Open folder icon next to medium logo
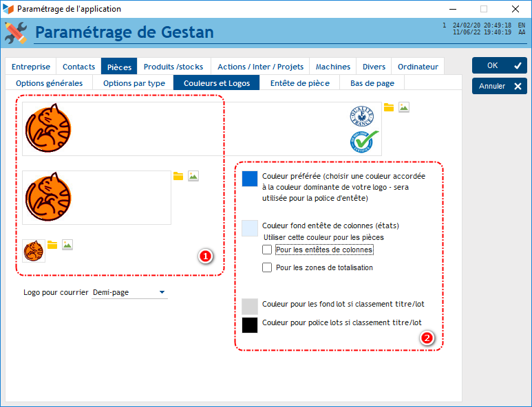This screenshot has width=532, height=407. pyautogui.click(x=178, y=176)
